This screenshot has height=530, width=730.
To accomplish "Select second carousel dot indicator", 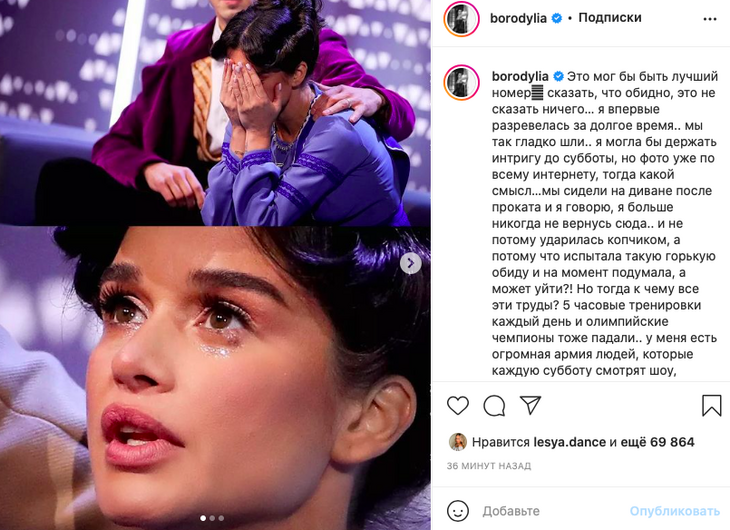I will pos(212,518).
